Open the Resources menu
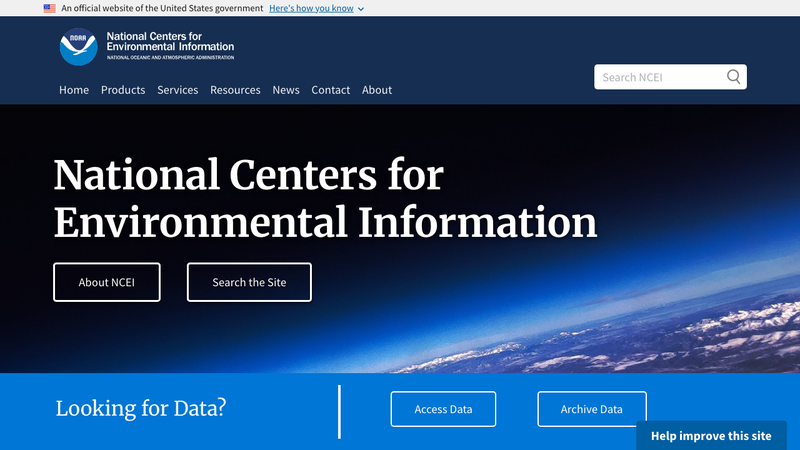 coord(235,90)
